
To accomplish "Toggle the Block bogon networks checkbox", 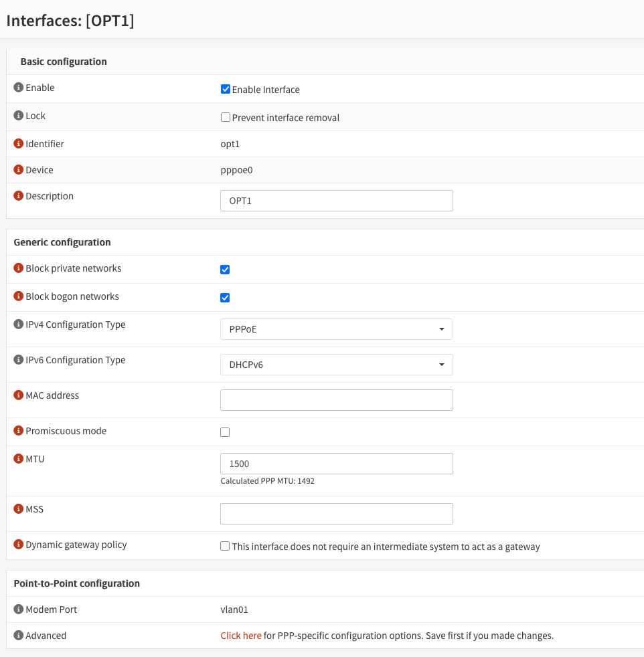I will pos(225,298).
